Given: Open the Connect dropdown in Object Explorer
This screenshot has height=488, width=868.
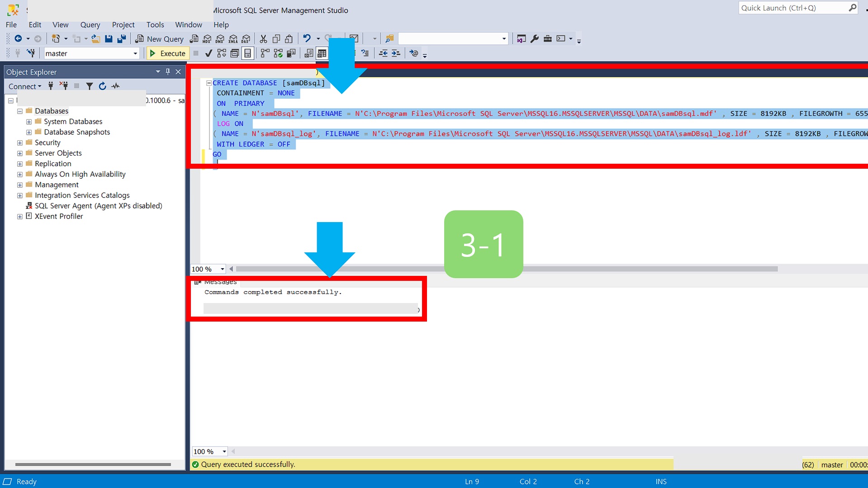Looking at the screenshot, I should point(25,86).
